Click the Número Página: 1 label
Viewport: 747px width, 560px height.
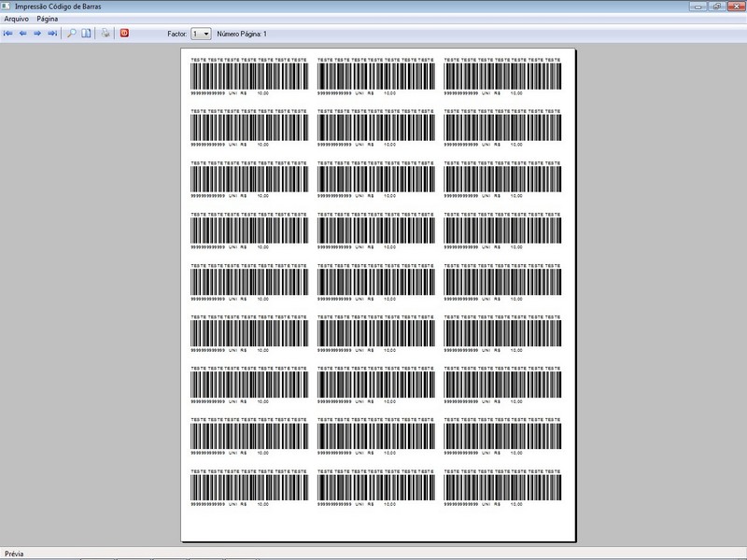click(x=242, y=34)
